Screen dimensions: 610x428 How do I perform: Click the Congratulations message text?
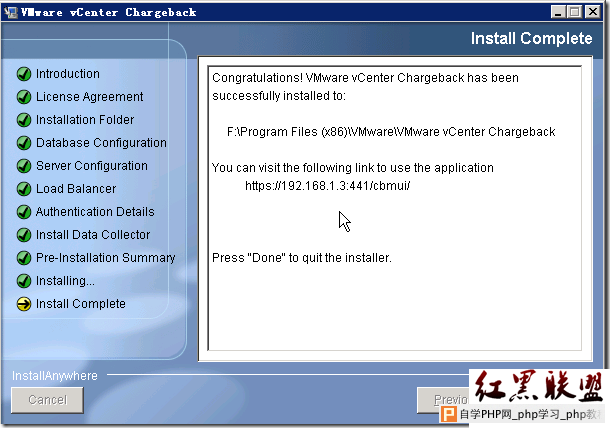[x=365, y=86]
